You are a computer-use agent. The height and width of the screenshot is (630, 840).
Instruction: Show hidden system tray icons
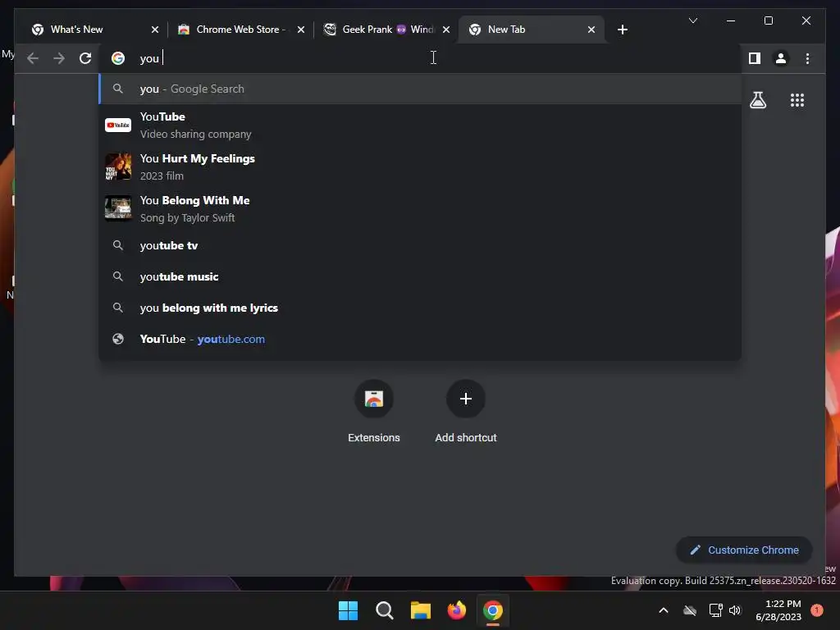(x=663, y=610)
